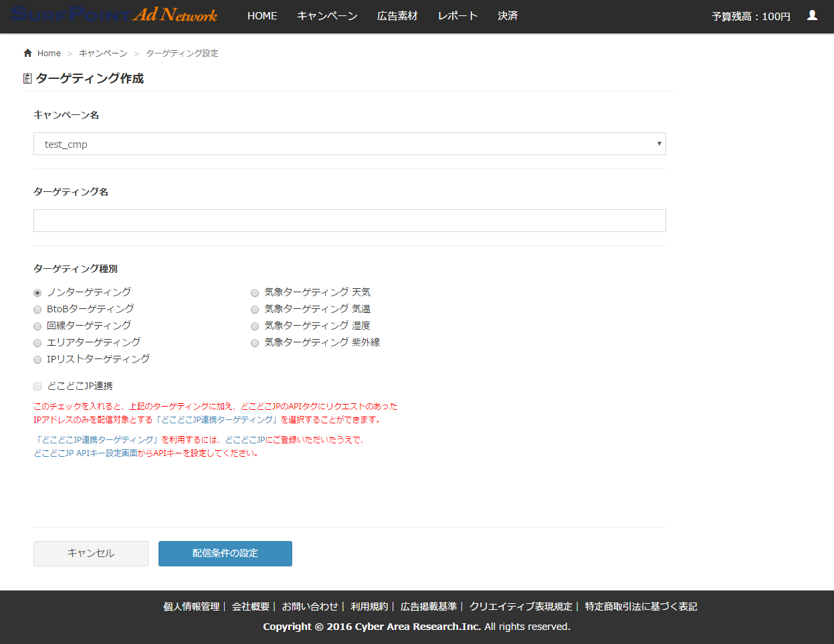The height and width of the screenshot is (644, 834).
Task: Pick IPリストターゲティング radio option
Action: click(x=37, y=360)
